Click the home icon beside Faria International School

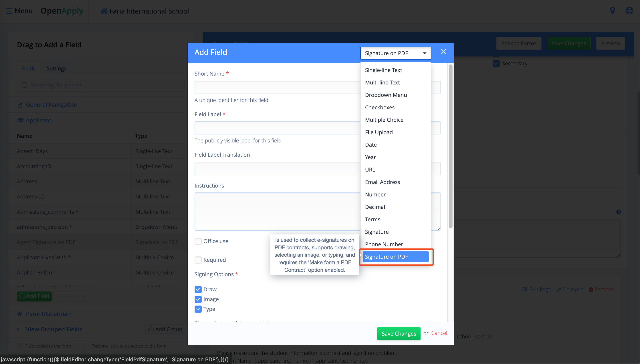click(x=104, y=11)
